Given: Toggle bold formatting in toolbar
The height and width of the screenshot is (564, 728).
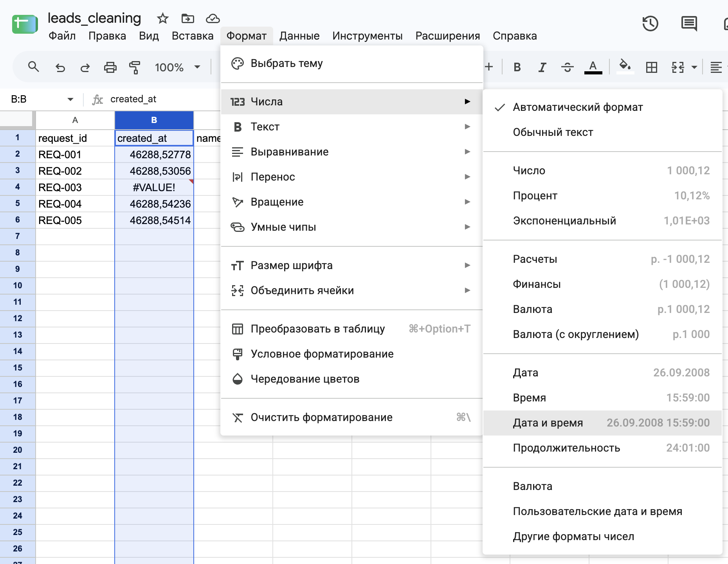Looking at the screenshot, I should 517,67.
